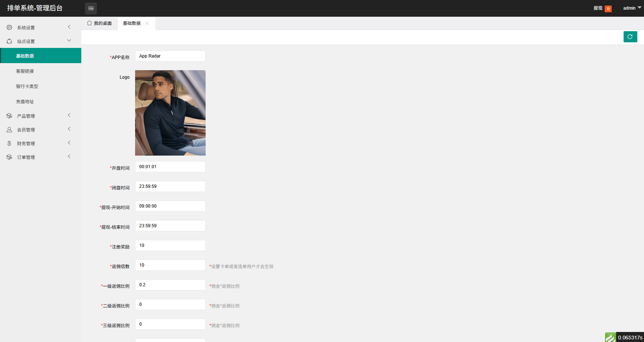644x342 pixels.
Task: Go to 充值地址 page
Action: pos(25,102)
